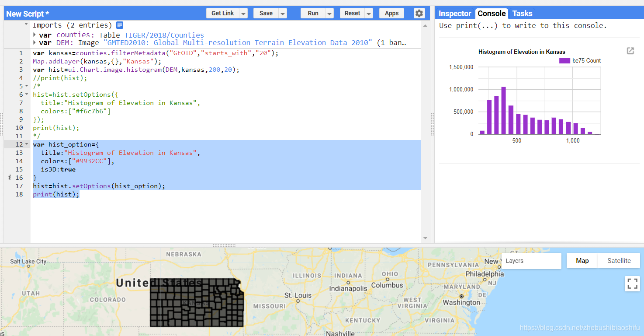Click the Kansas counties layer on the map
This screenshot has width=644, height=336.
click(197, 303)
